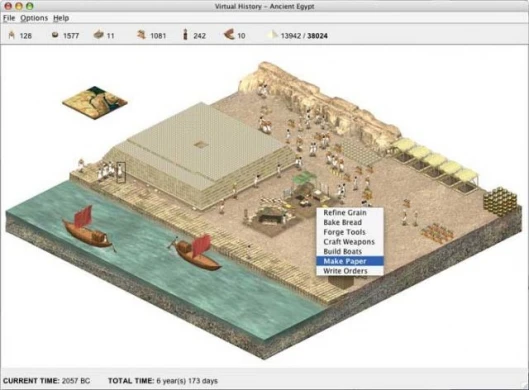Open the Help menu

coord(61,18)
